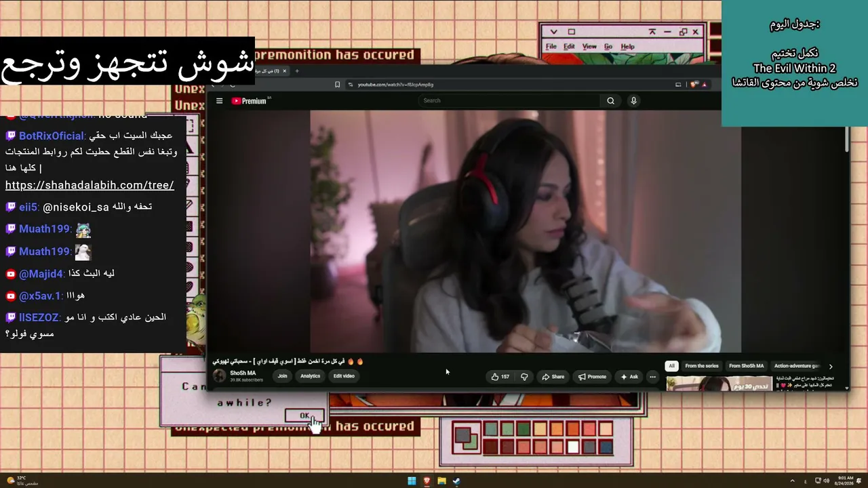Click the Ask button
This screenshot has height=488, width=868.
click(x=629, y=377)
